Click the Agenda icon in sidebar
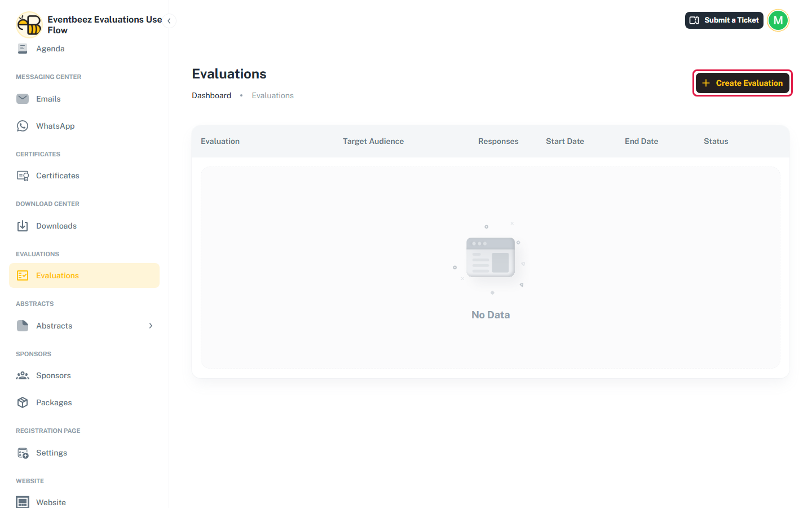The width and height of the screenshot is (812, 508). tap(23, 49)
